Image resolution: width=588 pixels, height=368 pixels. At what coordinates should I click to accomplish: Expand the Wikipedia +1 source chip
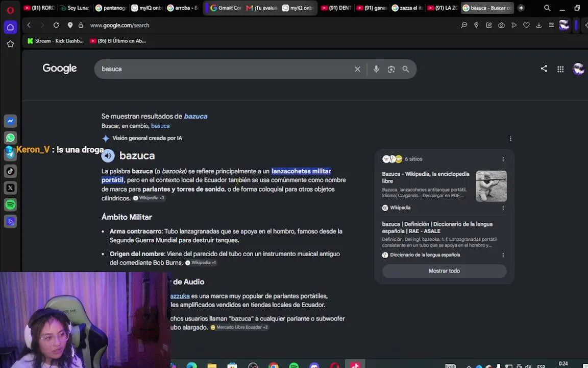[202, 263]
